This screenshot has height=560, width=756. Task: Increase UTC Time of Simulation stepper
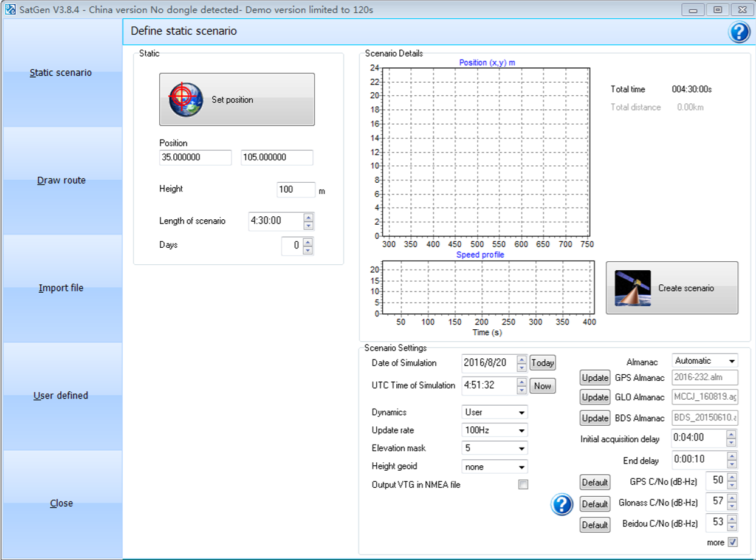(x=521, y=382)
